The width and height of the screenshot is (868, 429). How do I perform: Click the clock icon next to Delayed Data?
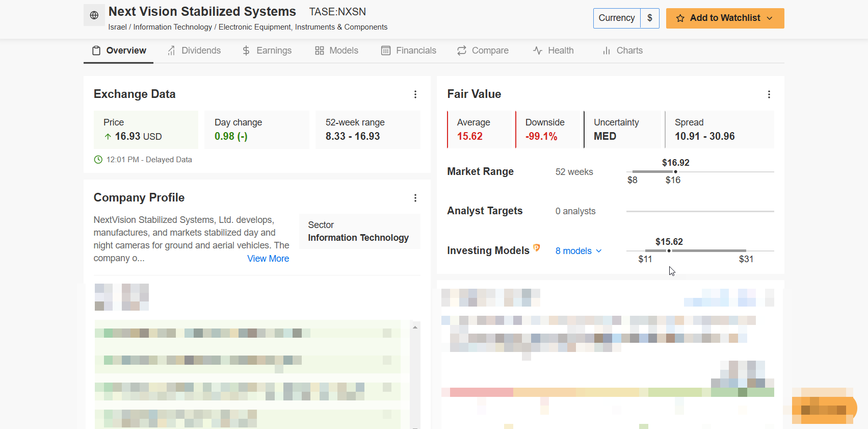click(98, 160)
